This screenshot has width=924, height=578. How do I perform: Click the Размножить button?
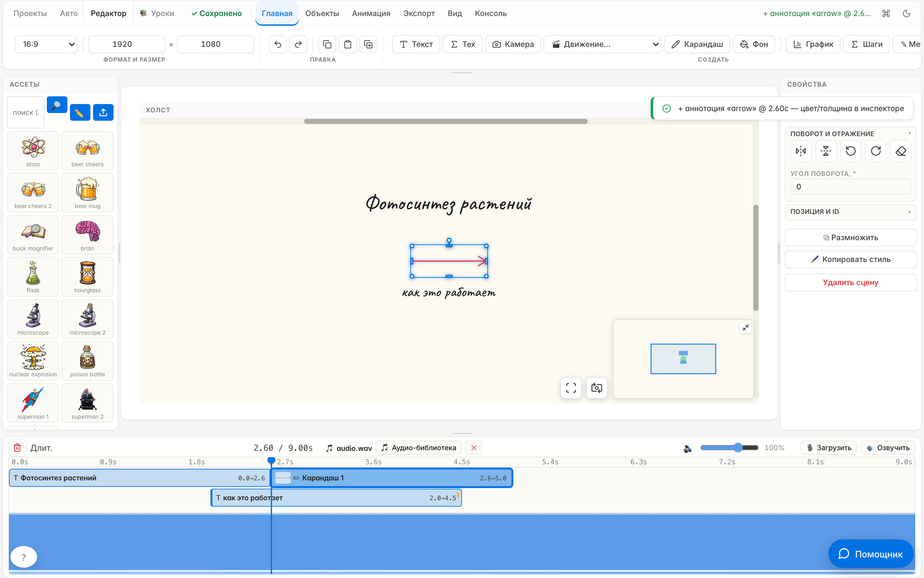coord(851,237)
